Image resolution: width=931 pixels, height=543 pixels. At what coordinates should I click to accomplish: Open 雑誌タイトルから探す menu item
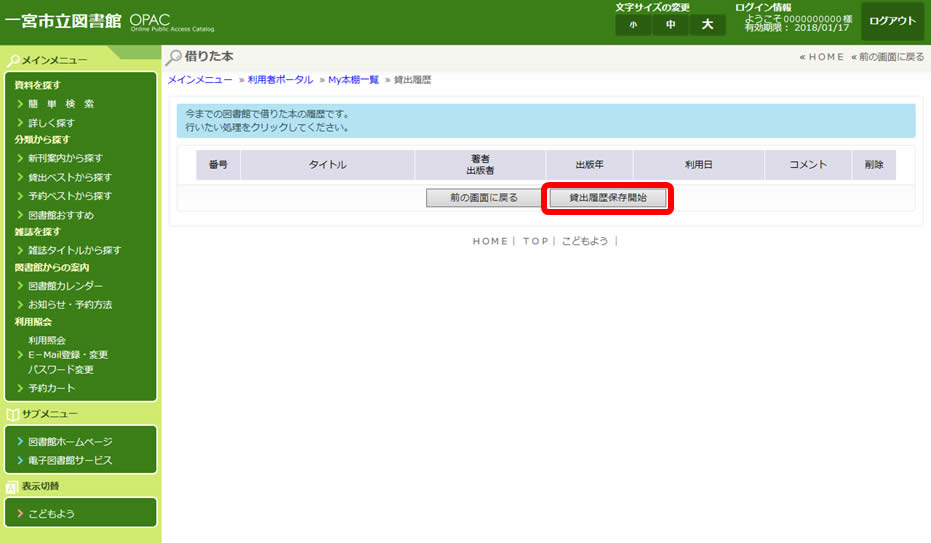[75, 250]
